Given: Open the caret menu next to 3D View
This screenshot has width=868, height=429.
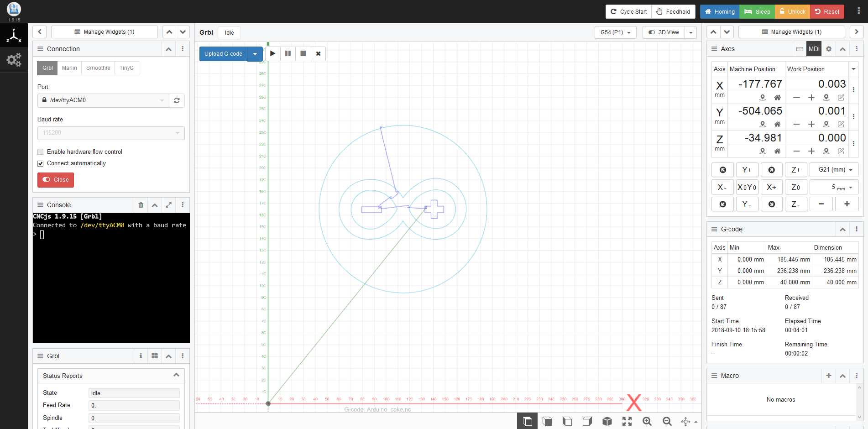Looking at the screenshot, I should (x=691, y=32).
